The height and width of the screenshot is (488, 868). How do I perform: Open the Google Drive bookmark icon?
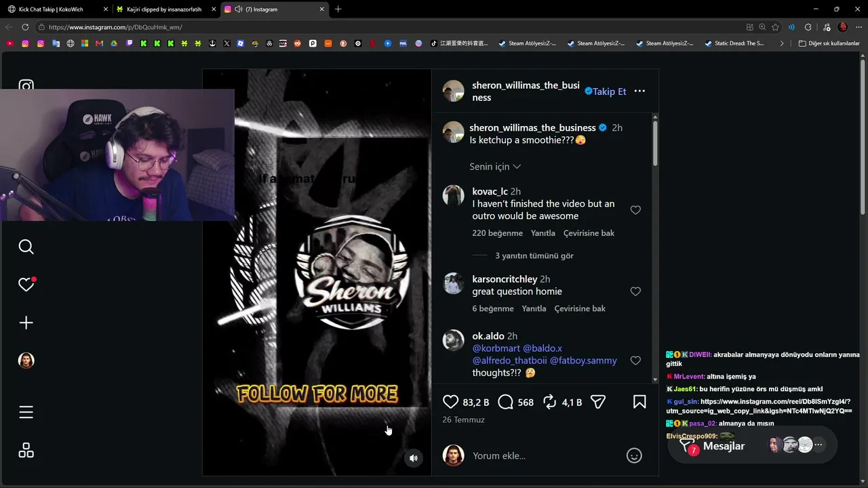(114, 43)
